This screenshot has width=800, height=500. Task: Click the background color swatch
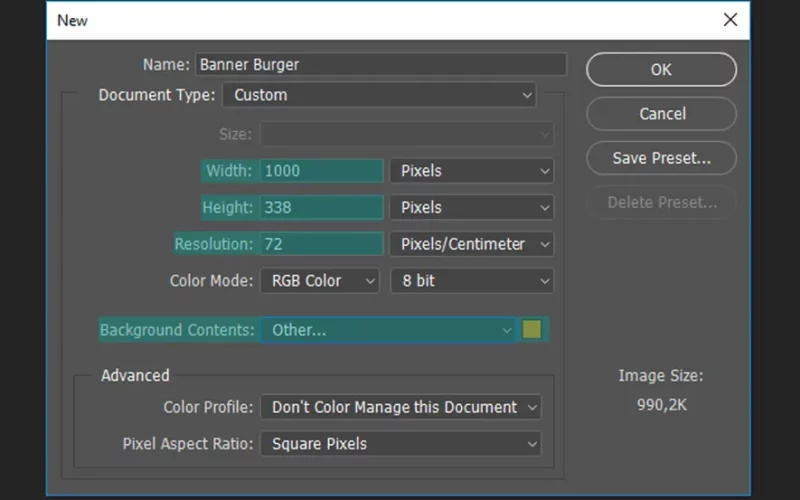[532, 330]
